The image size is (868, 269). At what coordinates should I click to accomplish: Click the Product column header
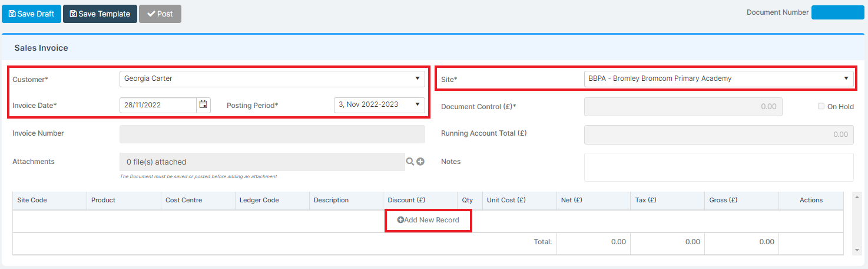[x=124, y=201]
